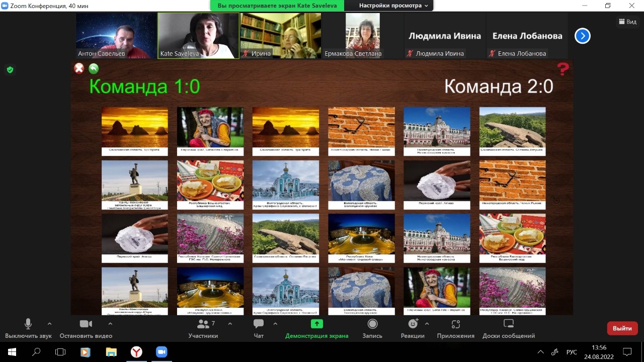Open the Windows Start menu
Screen dimensions: 644x362
coord(12,352)
